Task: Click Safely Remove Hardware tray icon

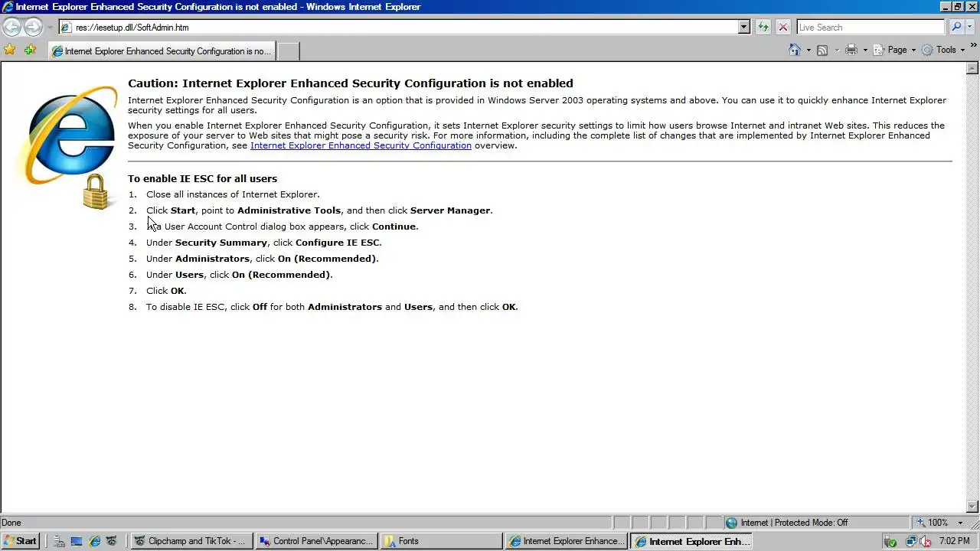Action: [890, 541]
